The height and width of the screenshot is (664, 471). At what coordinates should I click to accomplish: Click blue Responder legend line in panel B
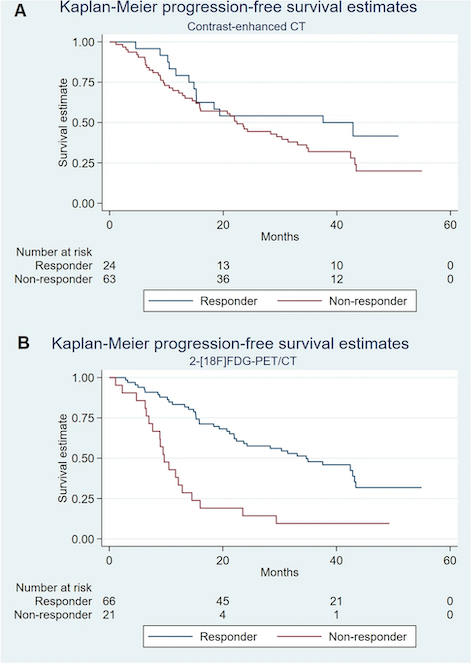pyautogui.click(x=171, y=636)
